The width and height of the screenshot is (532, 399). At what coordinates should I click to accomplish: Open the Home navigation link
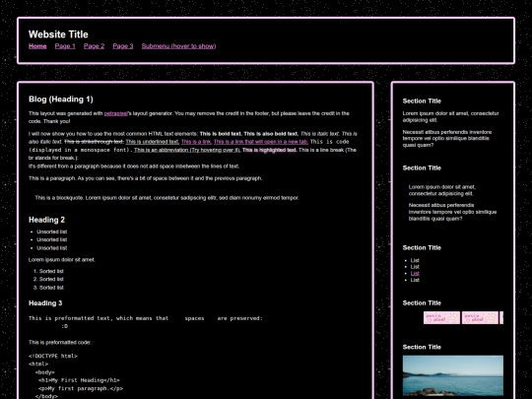click(37, 46)
